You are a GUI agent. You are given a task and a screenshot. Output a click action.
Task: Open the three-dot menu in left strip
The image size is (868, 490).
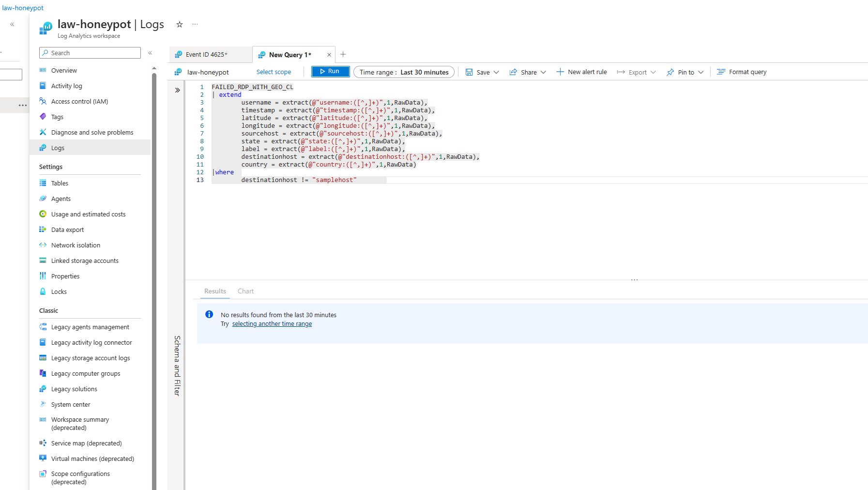[x=23, y=105]
